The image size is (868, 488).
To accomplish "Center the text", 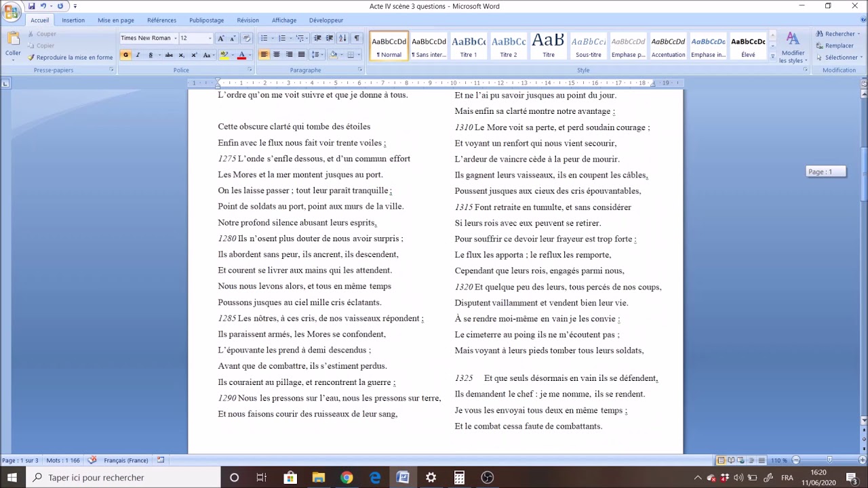I will 276,55.
